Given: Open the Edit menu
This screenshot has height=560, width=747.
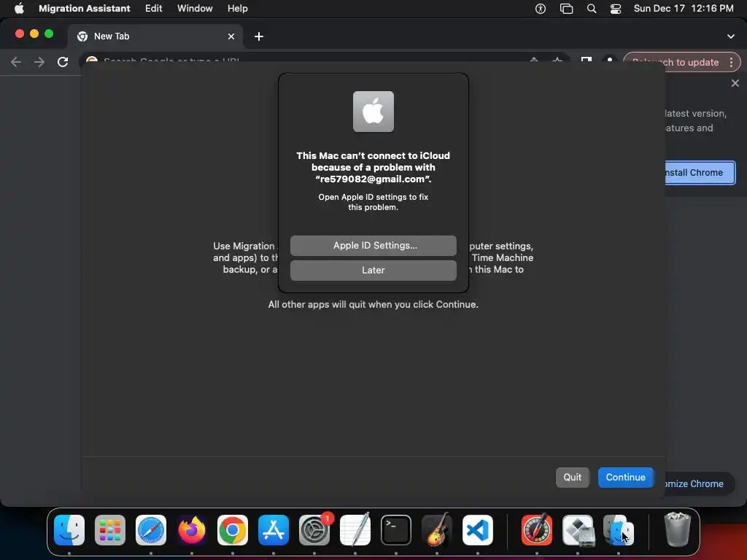Looking at the screenshot, I should coord(153,8).
